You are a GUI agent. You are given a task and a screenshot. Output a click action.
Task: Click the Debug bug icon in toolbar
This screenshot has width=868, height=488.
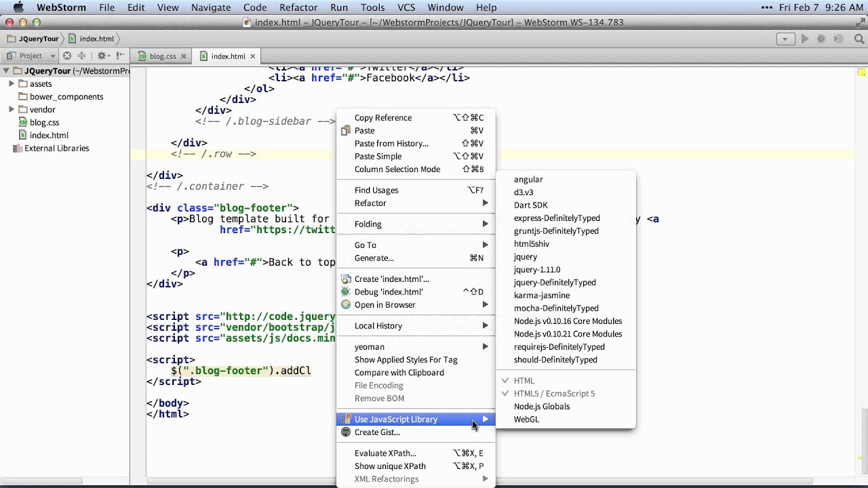(821, 39)
